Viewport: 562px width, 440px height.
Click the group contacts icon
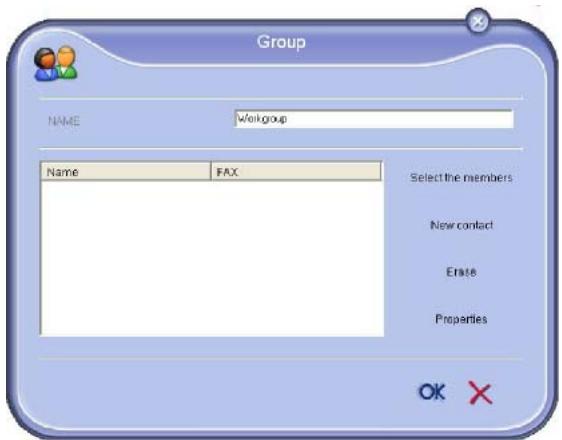pos(56,63)
